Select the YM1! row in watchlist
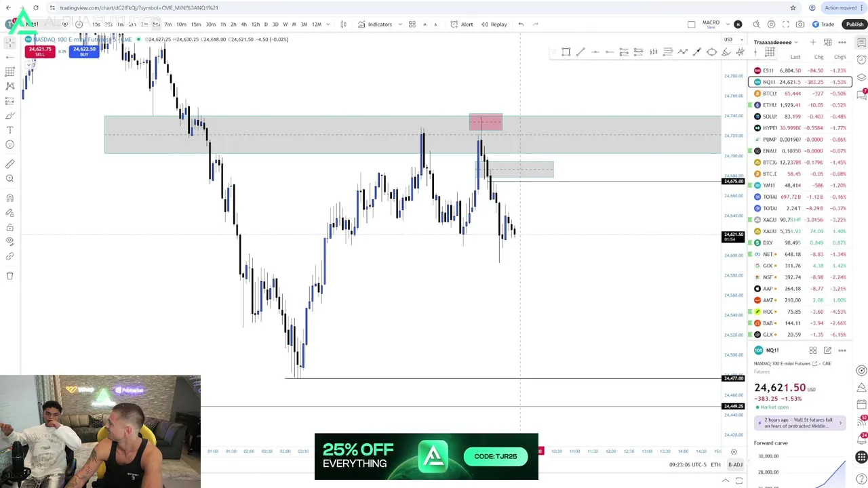The height and width of the screenshot is (488, 868). 800,185
